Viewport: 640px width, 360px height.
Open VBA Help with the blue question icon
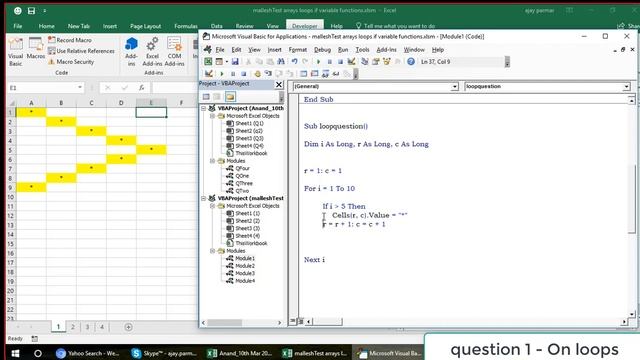(411, 62)
